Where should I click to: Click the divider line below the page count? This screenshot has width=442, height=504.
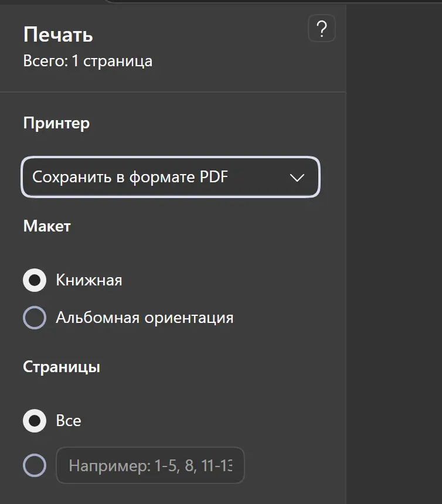point(173,92)
